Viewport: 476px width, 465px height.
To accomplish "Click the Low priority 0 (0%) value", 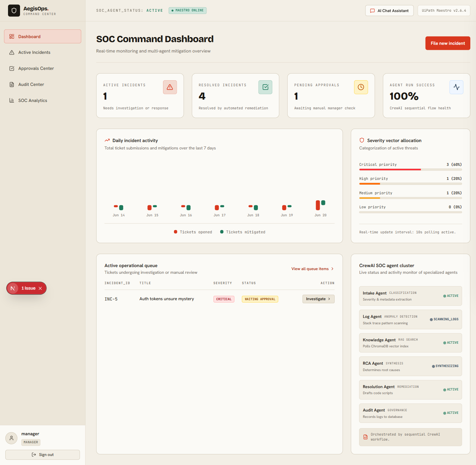I will pos(455,207).
